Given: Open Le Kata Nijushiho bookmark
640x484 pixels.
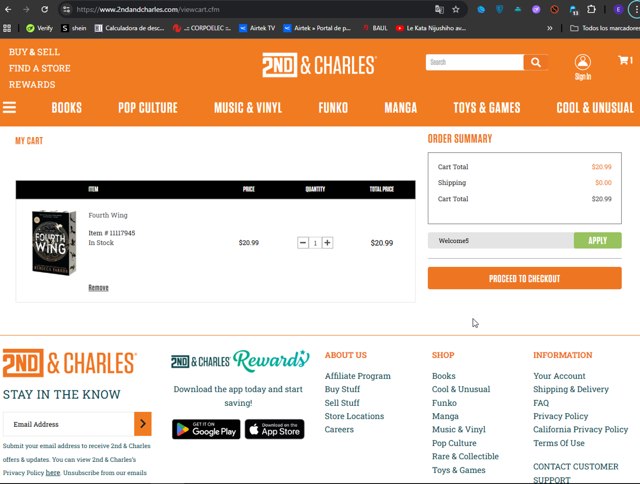Looking at the screenshot, I should [431, 28].
